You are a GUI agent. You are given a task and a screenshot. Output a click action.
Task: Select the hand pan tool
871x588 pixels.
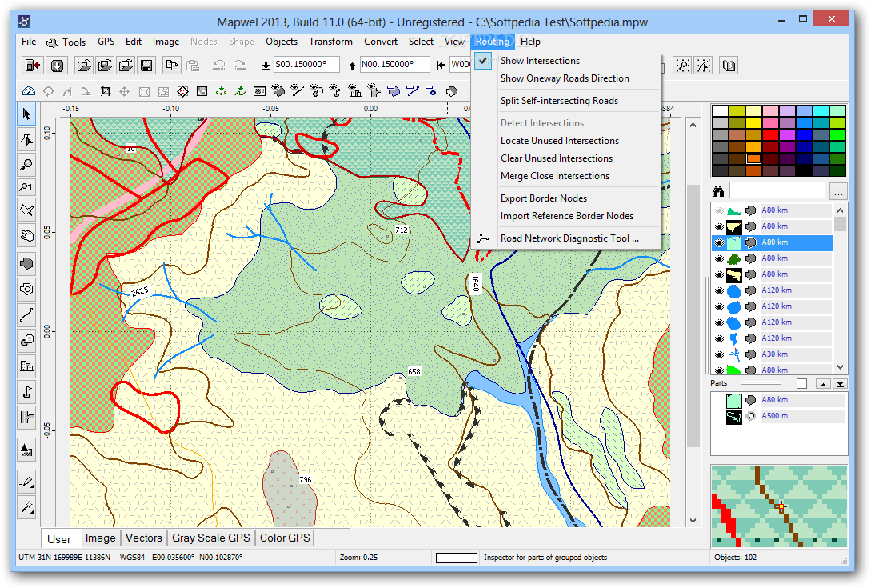point(26,235)
